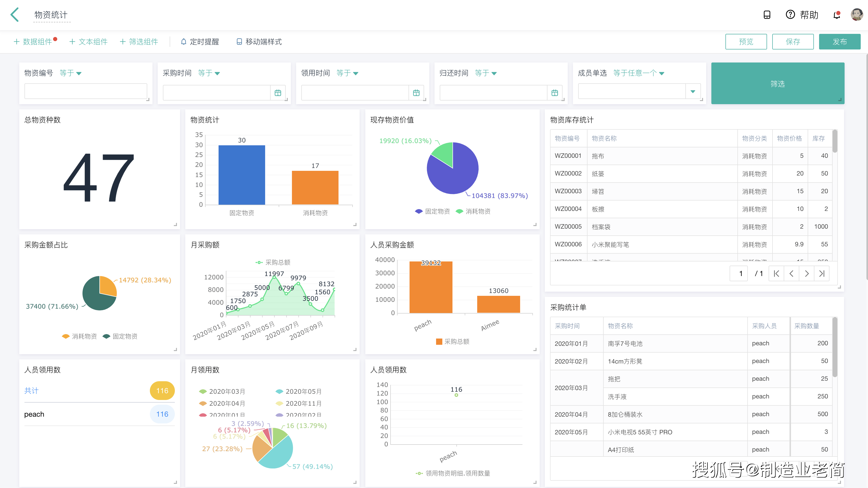This screenshot has height=488, width=868.
Task: Open the notification bell icon
Action: point(836,15)
